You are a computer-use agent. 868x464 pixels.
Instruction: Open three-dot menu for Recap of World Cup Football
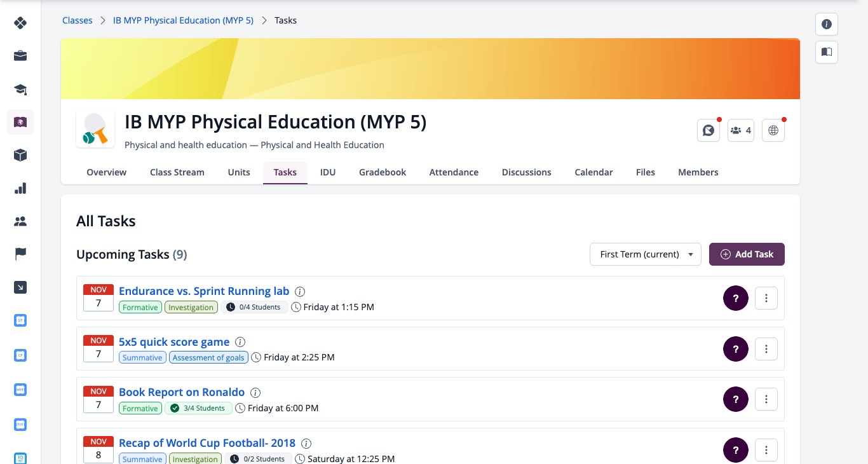point(766,450)
